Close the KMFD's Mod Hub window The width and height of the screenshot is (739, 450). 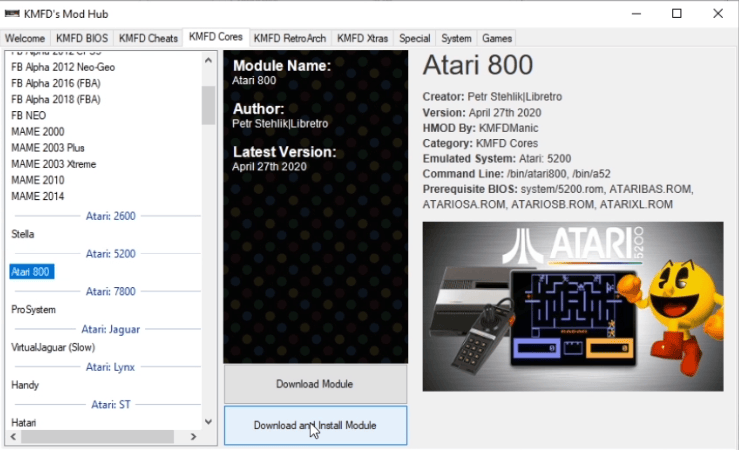click(717, 14)
